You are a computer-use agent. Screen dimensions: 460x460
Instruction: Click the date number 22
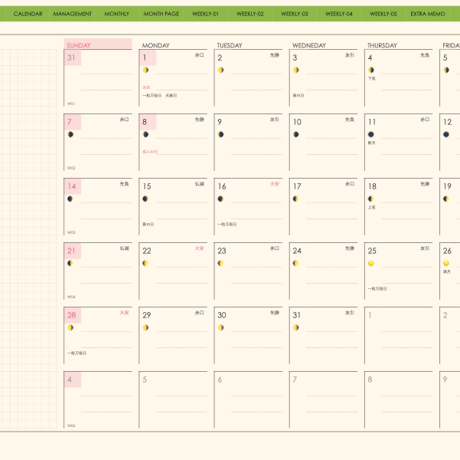coord(147,251)
